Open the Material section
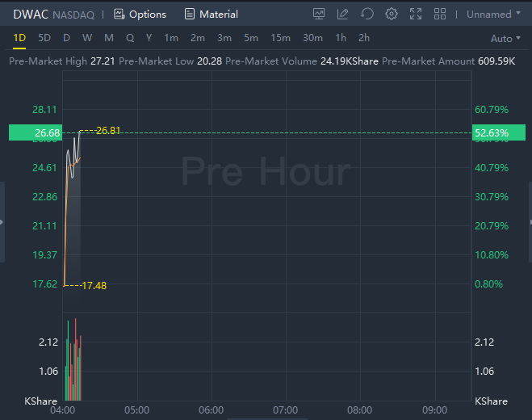 [211, 15]
